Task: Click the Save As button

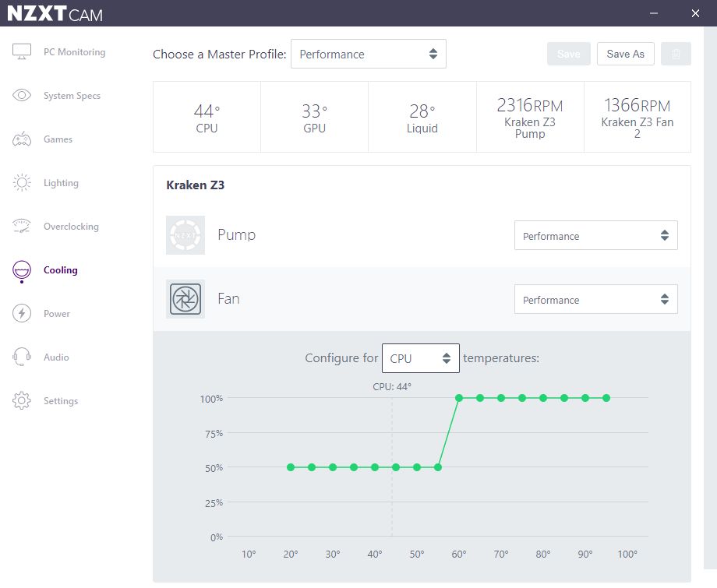Action: pyautogui.click(x=626, y=54)
